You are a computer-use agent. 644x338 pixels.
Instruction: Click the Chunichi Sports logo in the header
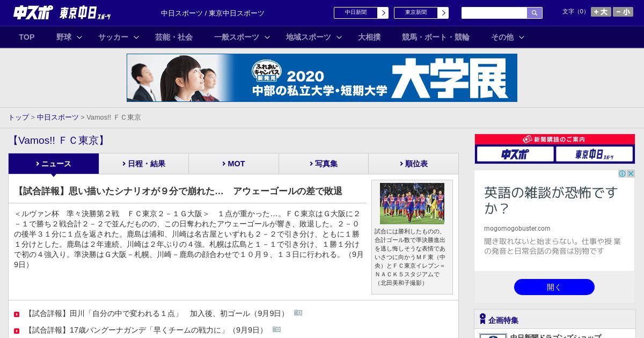pos(33,12)
